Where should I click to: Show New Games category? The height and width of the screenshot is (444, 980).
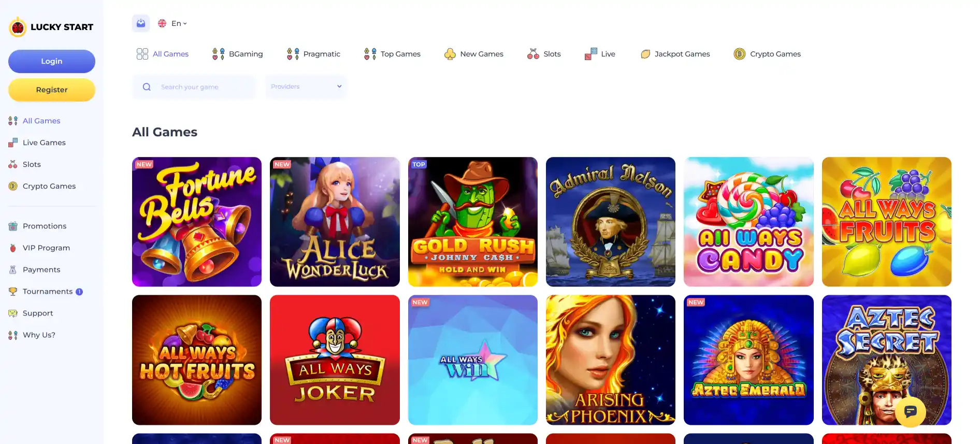[474, 54]
